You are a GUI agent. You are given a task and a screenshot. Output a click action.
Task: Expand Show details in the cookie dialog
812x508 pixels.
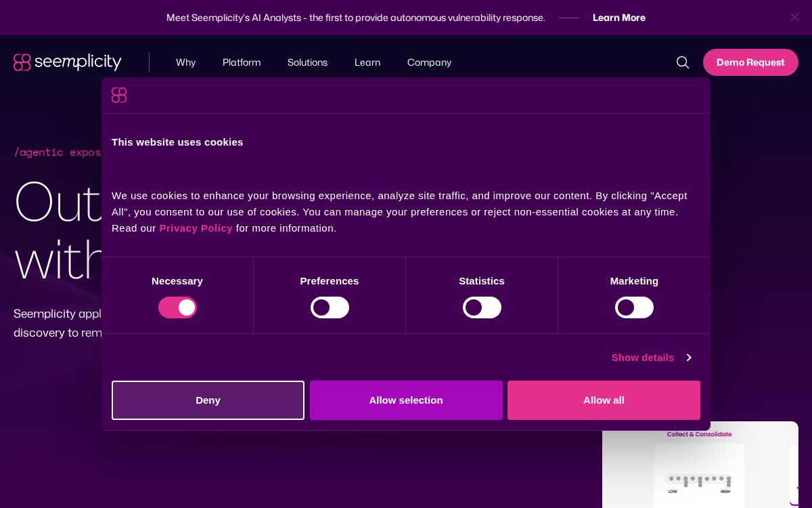pyautogui.click(x=651, y=358)
